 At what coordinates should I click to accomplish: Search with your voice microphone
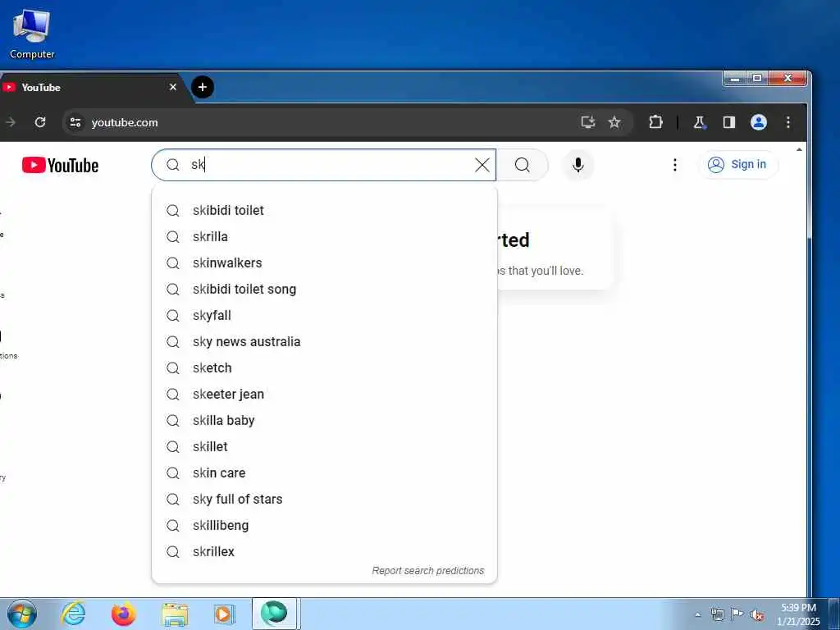577,164
